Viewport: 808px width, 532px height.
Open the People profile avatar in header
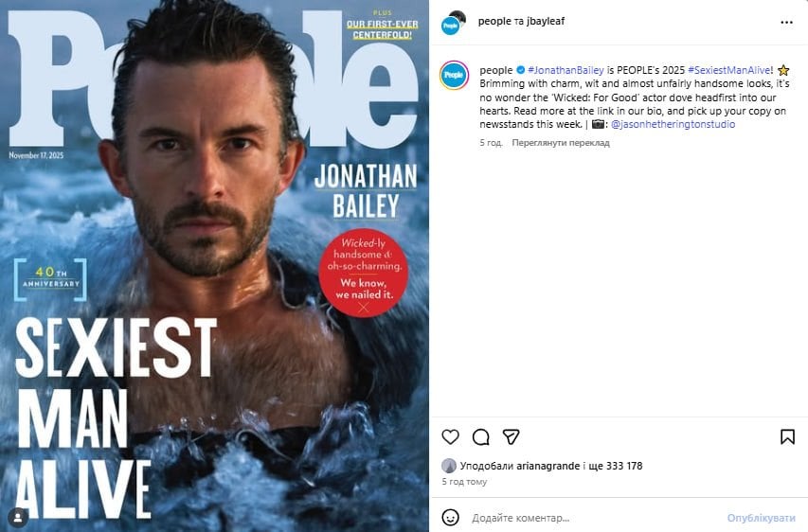click(x=454, y=22)
